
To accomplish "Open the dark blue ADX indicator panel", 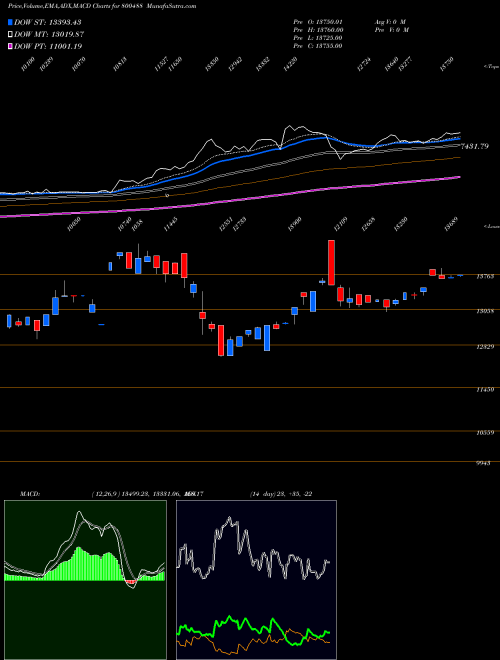I will (x=256, y=580).
